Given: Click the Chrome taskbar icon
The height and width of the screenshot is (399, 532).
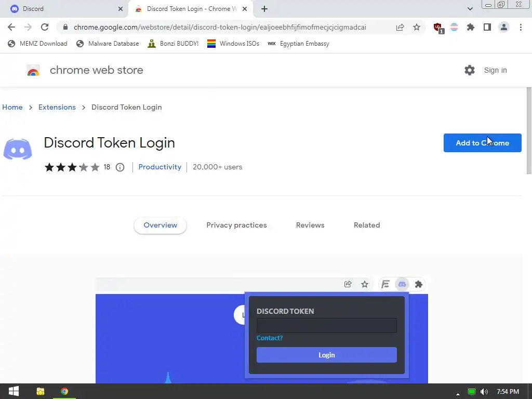Looking at the screenshot, I should coord(64,392).
